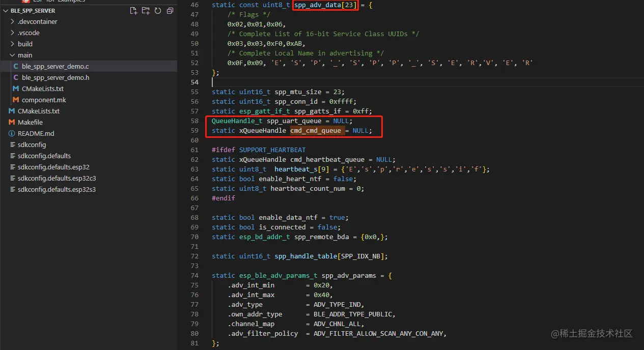Click heartbeat_count_num variable on line 65
The width and height of the screenshot is (644, 350).
(x=307, y=188)
